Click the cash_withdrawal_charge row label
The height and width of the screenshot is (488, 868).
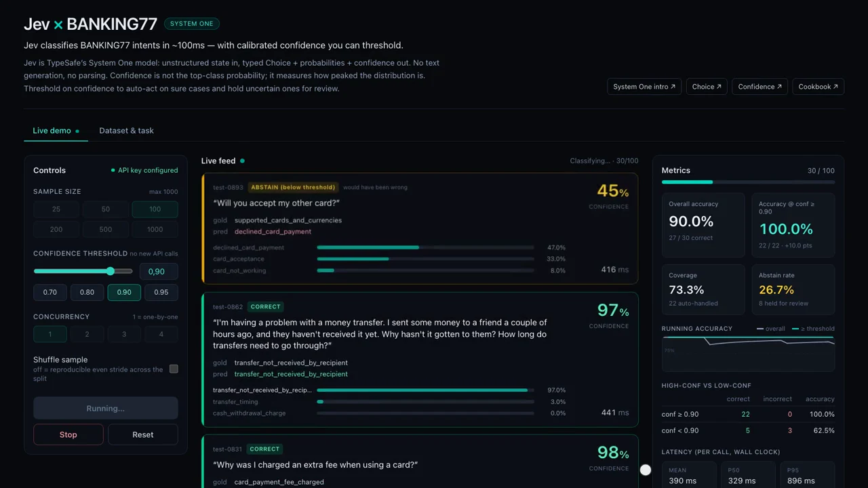pyautogui.click(x=249, y=413)
